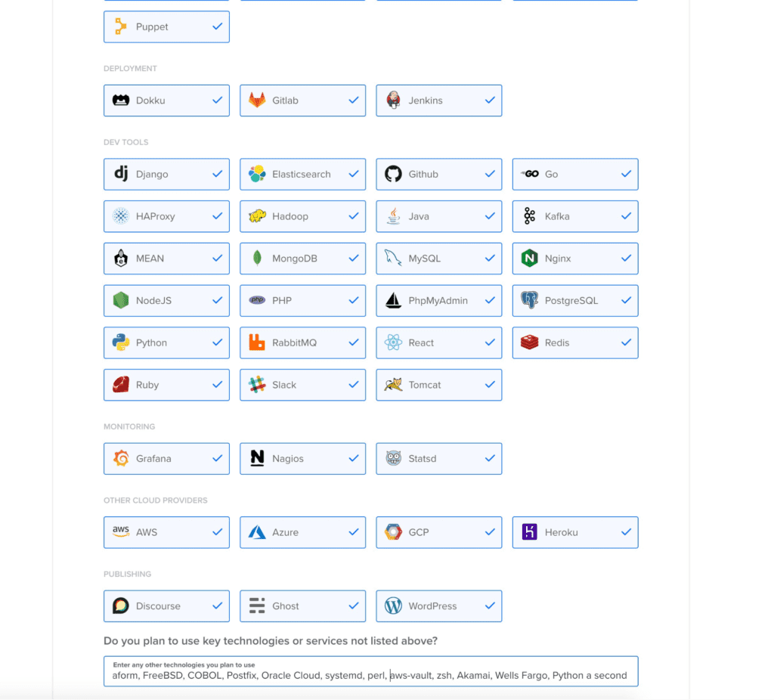This screenshot has height=700, width=774.
Task: Click the Go gopher logo icon
Action: pos(530,174)
